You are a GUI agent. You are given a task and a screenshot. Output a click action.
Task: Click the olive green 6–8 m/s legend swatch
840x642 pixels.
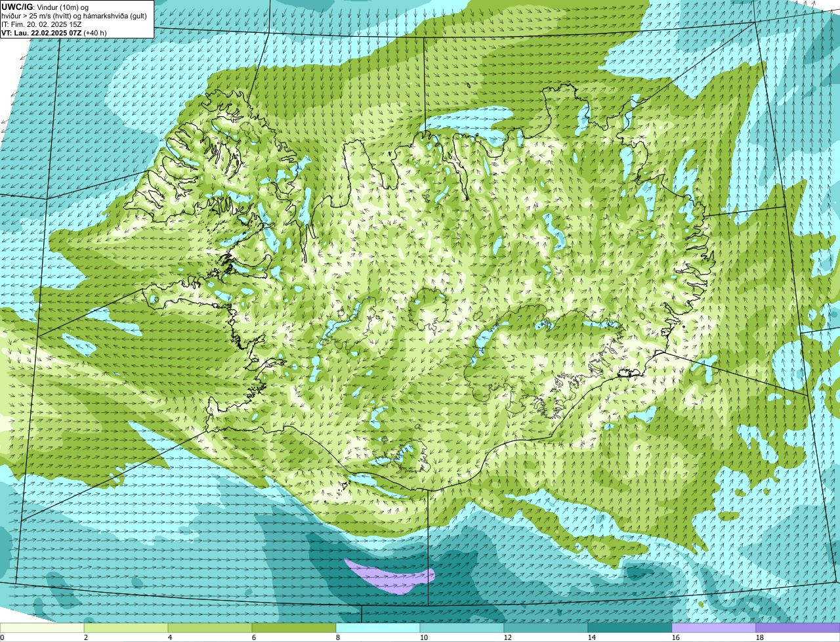(294, 628)
